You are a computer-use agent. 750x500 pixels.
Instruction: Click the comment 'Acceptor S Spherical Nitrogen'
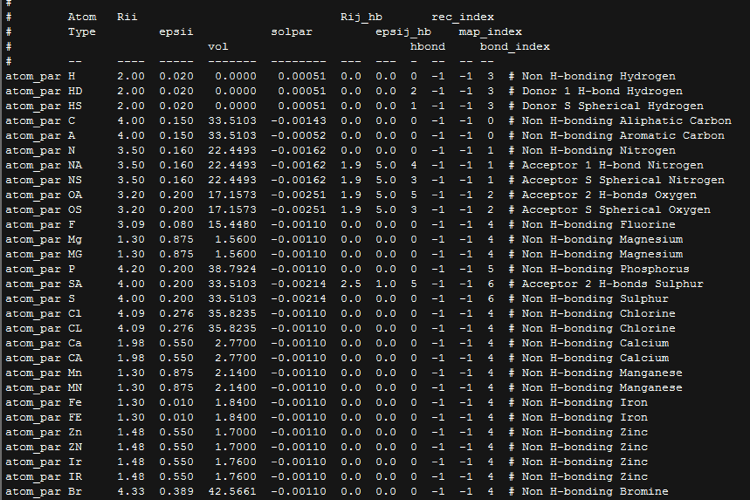[623, 180]
